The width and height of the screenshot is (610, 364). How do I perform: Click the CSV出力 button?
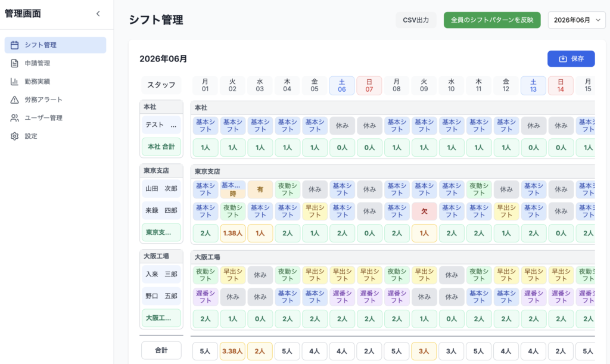tap(416, 20)
